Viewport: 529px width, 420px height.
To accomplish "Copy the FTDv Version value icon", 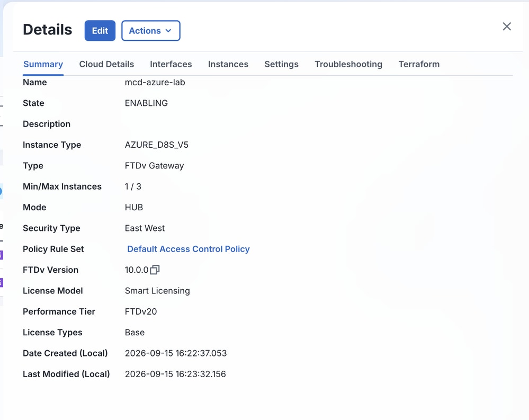I will coord(155,270).
